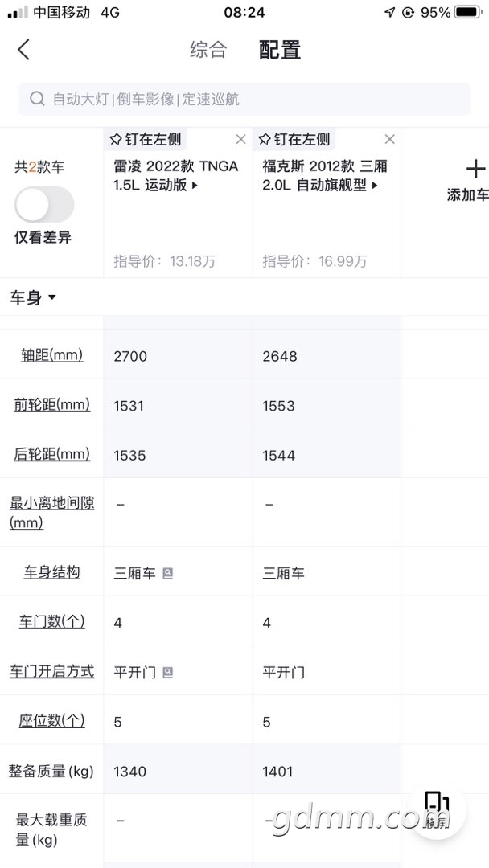Open 福克斯 2012款 三厢 2.0L model selector
This screenshot has height=868, width=489.
325,175
